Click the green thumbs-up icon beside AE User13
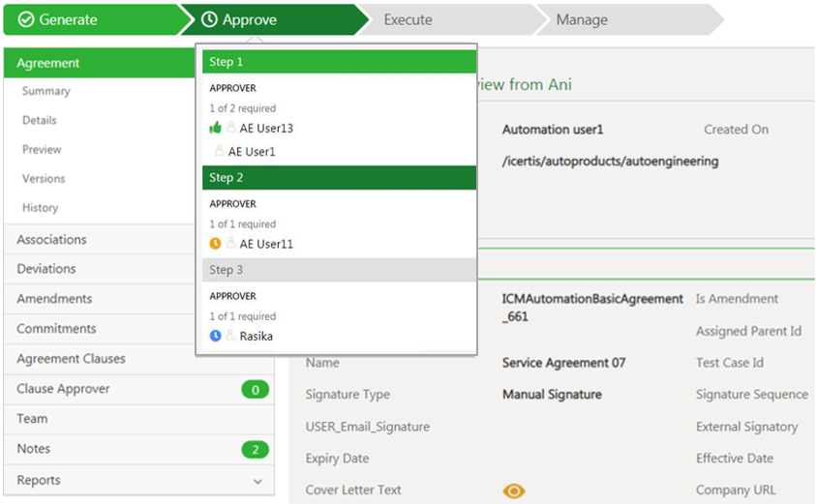This screenshot has height=504, width=816. [x=215, y=128]
